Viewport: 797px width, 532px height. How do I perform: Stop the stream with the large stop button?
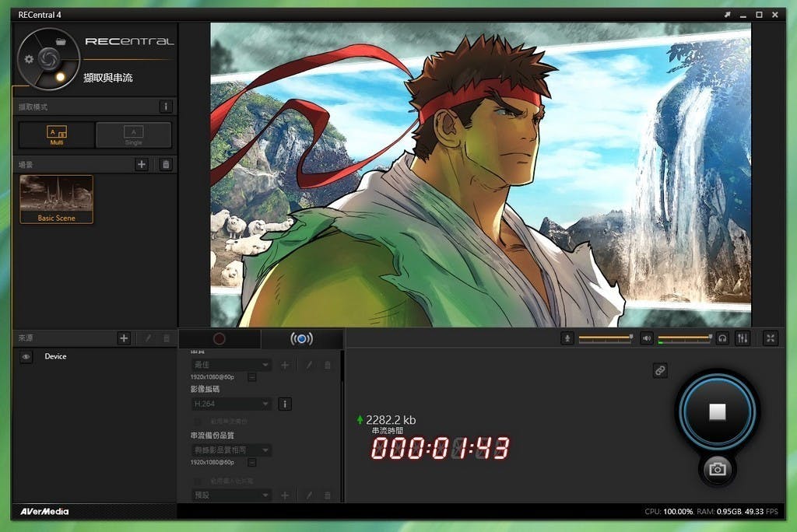(x=717, y=411)
